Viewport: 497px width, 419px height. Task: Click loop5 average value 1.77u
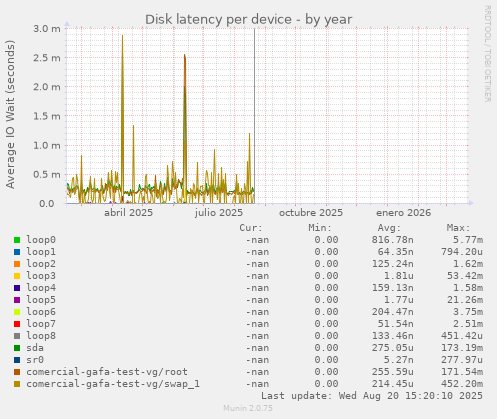coord(399,300)
